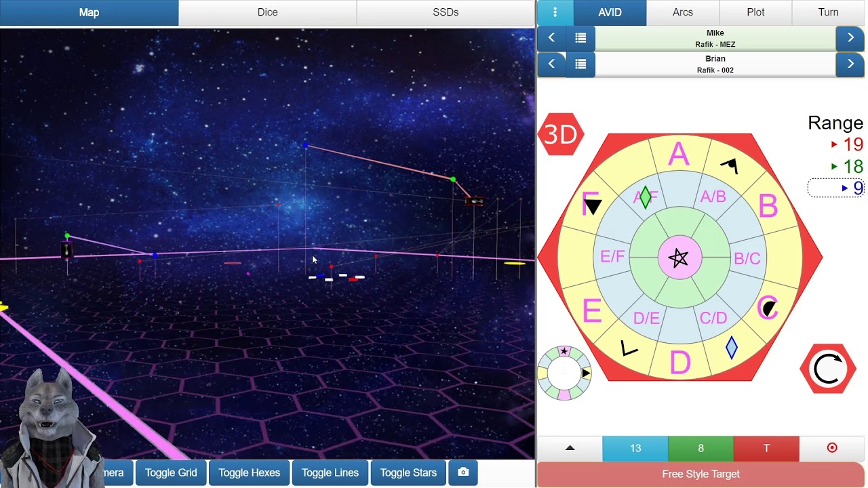Screen dimensions: 868x488
Task: Take a snapshot with the camera icon
Action: pyautogui.click(x=463, y=473)
